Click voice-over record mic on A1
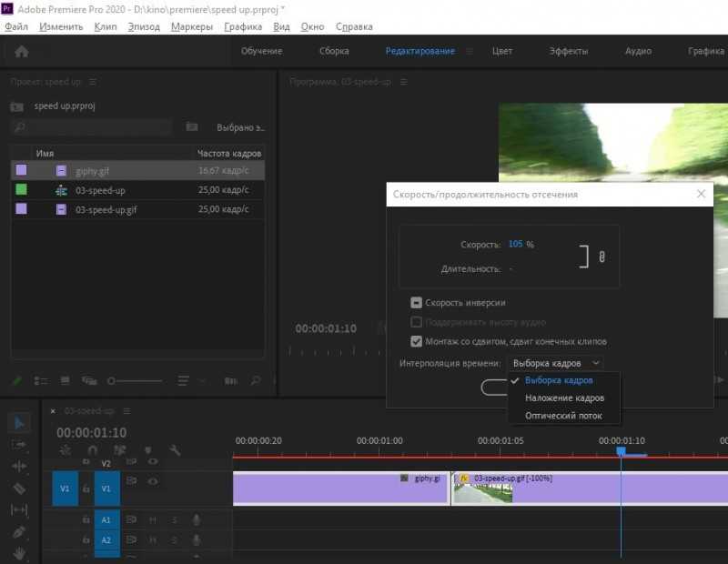The image size is (728, 564). (x=197, y=519)
